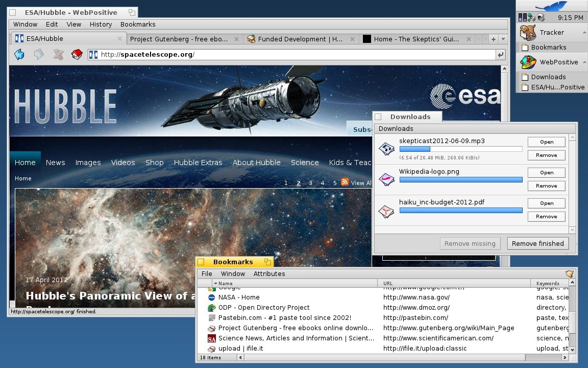Click the Back navigation arrow
The height and width of the screenshot is (368, 588).
[x=19, y=55]
